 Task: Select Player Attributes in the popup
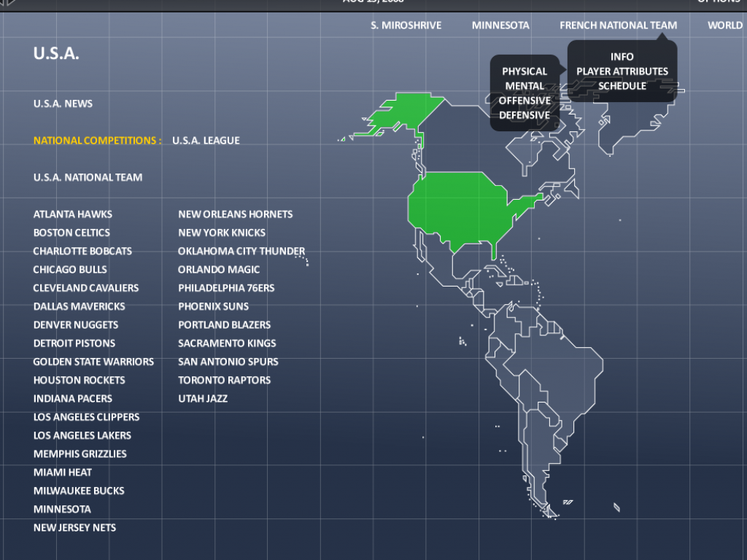[x=622, y=71]
